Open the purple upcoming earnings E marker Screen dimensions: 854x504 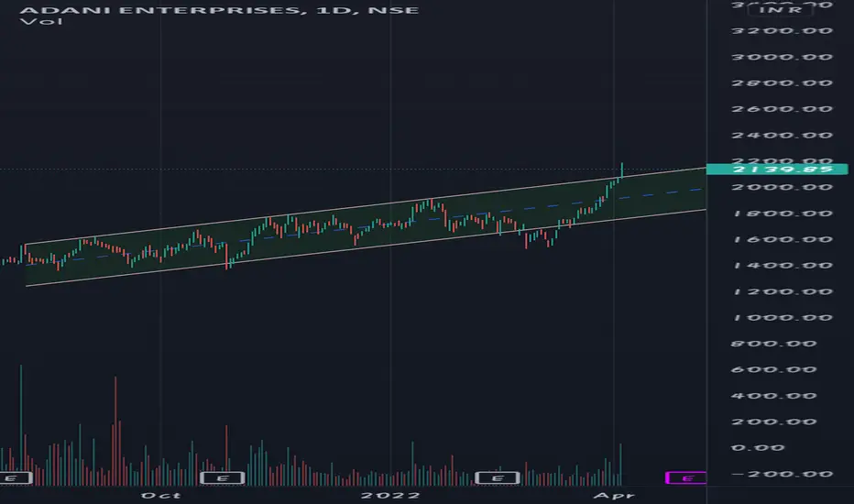point(685,478)
